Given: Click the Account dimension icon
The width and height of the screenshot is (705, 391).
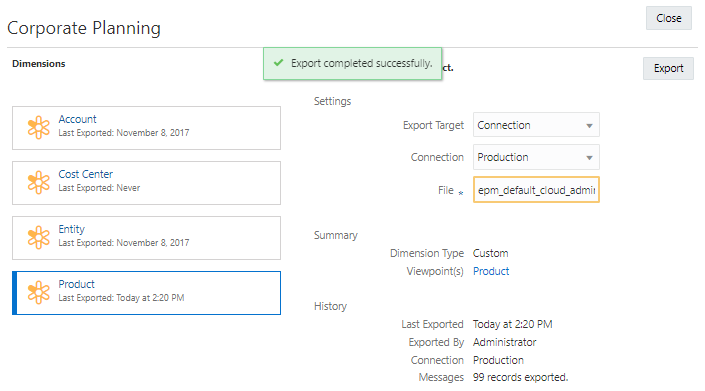Looking at the screenshot, I should [x=39, y=128].
